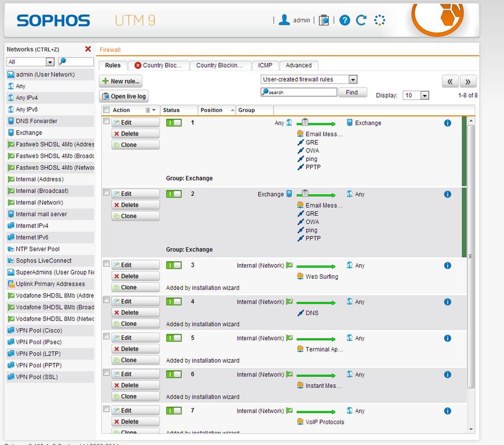
Task: Click the Internal (Network) flag icon in rule 3
Action: [289, 265]
